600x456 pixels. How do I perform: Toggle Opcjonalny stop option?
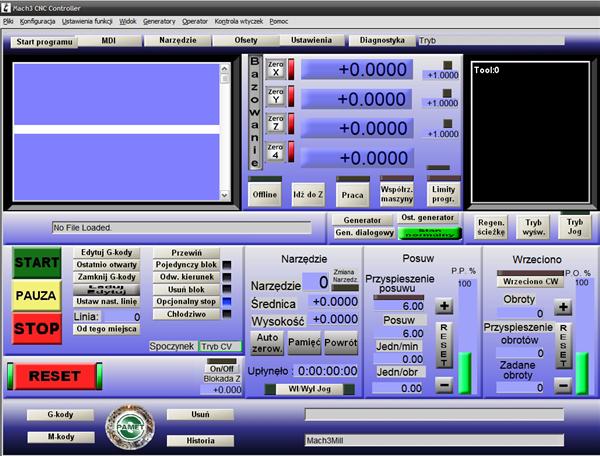186,301
